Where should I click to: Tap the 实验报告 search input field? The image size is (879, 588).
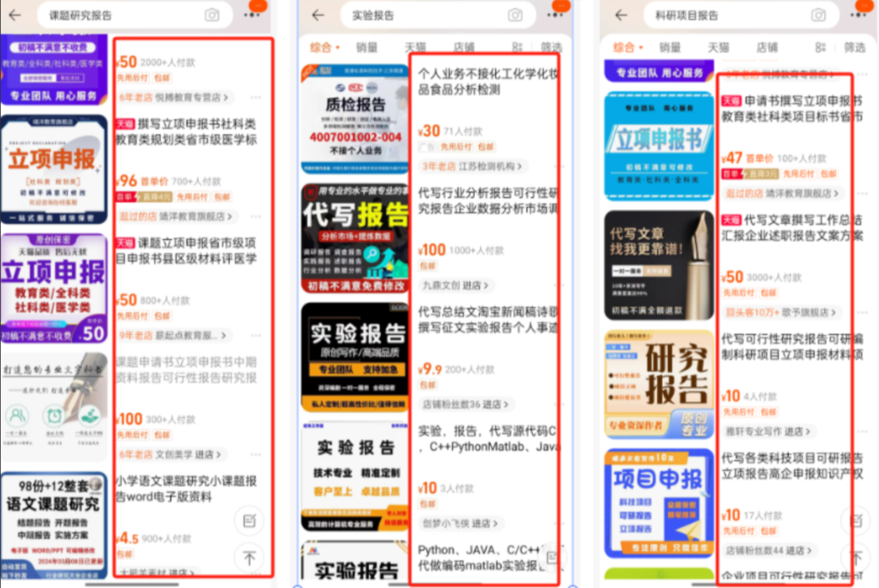414,15
